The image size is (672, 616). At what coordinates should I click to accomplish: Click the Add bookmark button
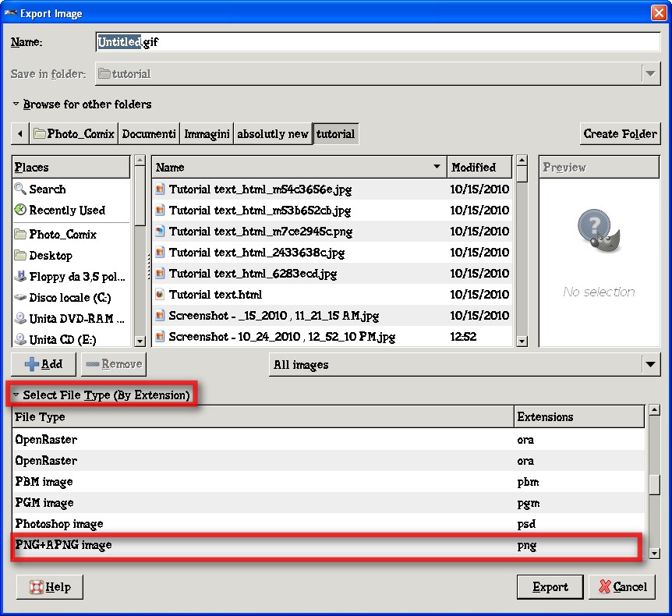[x=44, y=364]
